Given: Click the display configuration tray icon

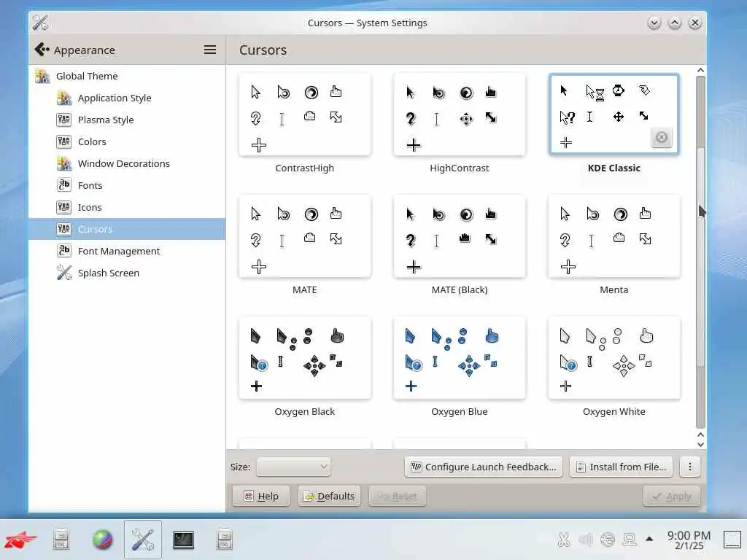Looking at the screenshot, I should (x=630, y=540).
